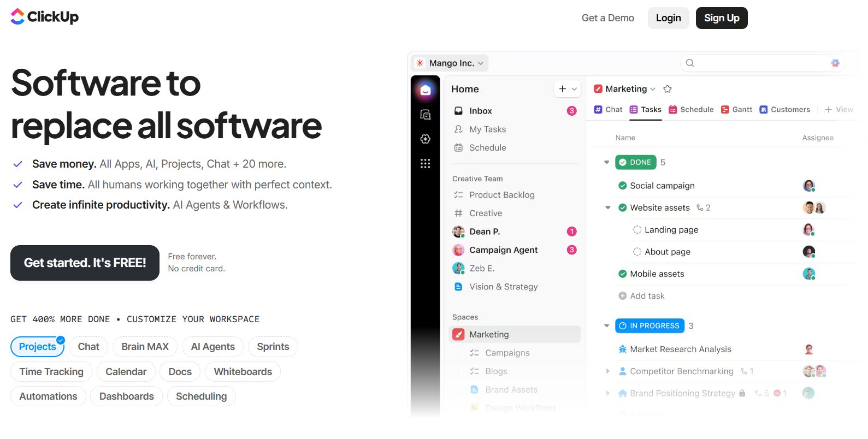Click the AI brain icon in dark sidebar
Screen dimensions: 868x439
coord(426,139)
